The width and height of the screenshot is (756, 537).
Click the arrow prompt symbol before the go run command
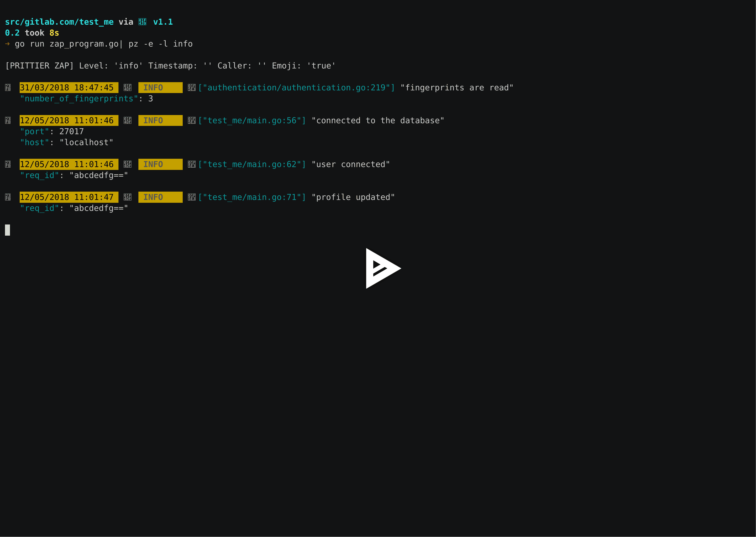click(x=7, y=43)
